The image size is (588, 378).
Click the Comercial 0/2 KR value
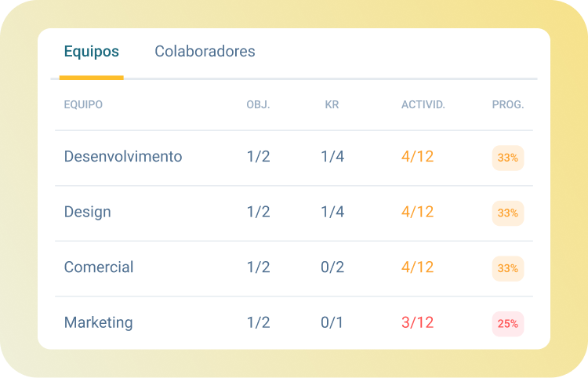[x=332, y=267]
